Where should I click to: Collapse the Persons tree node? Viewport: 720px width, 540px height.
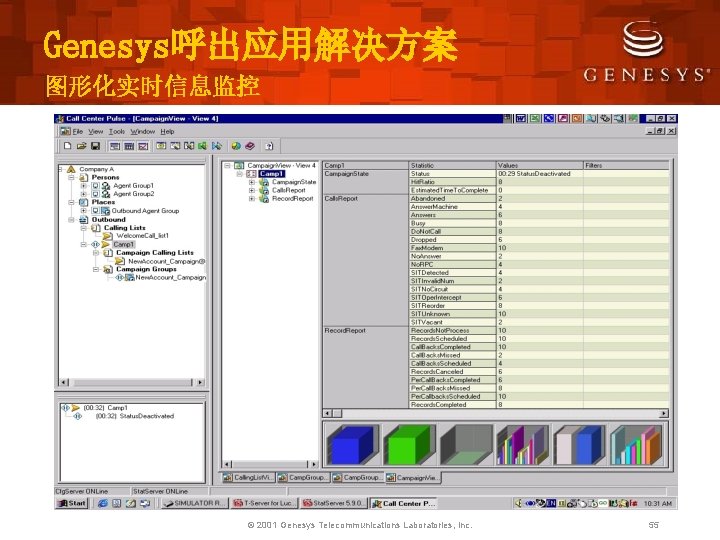tap(72, 177)
